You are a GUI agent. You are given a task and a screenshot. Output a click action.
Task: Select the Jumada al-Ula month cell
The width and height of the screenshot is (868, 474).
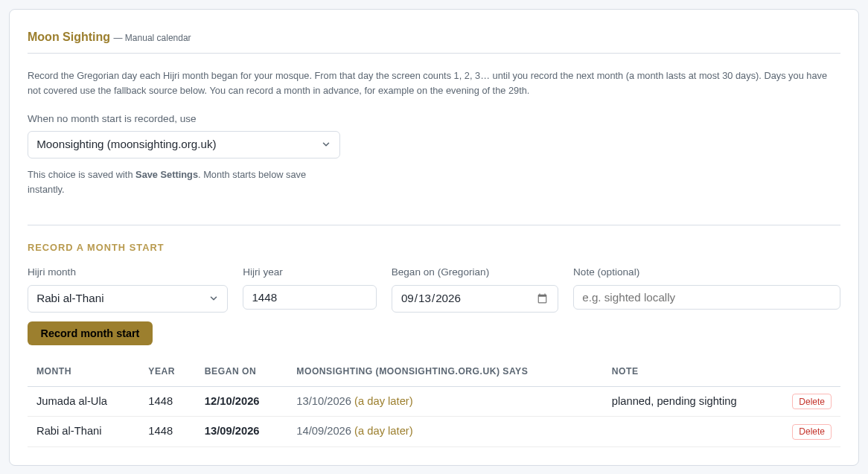[72, 402]
